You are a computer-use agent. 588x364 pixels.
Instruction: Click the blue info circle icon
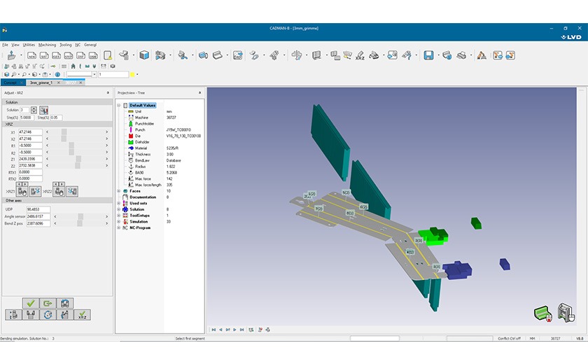click(x=57, y=74)
